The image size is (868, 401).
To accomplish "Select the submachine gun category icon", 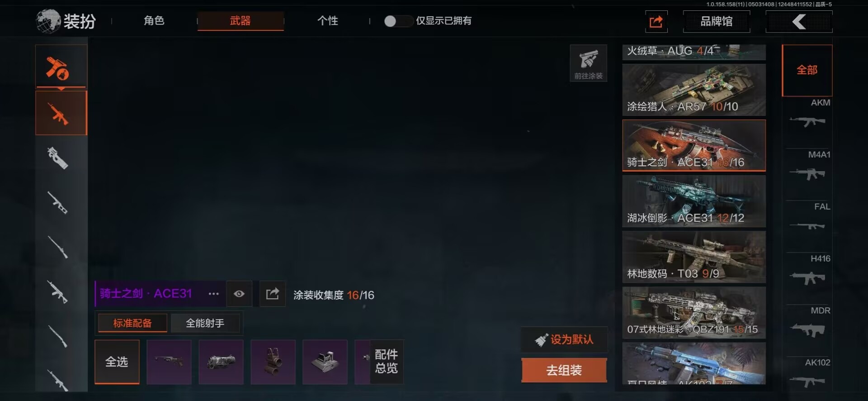I will point(59,158).
